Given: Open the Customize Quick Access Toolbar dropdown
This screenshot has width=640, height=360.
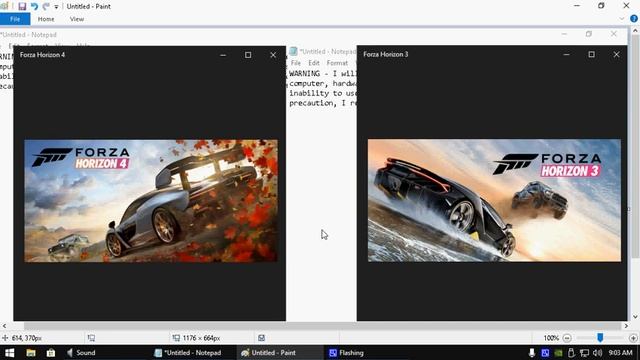Looking at the screenshot, I should point(56,7).
